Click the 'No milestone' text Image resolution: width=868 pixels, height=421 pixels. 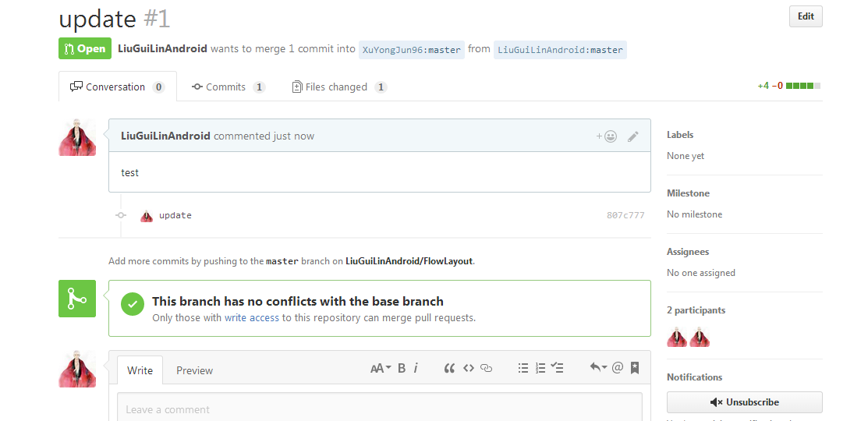coord(694,214)
